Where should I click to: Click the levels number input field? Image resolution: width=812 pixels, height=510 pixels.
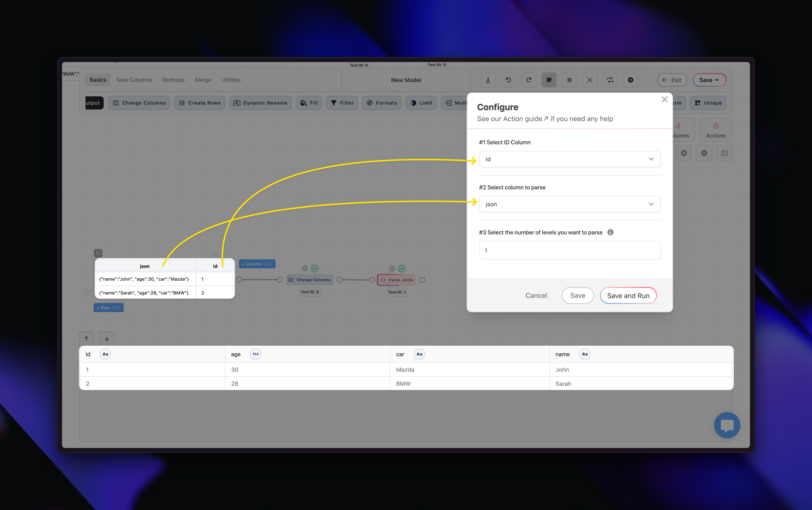(570, 250)
